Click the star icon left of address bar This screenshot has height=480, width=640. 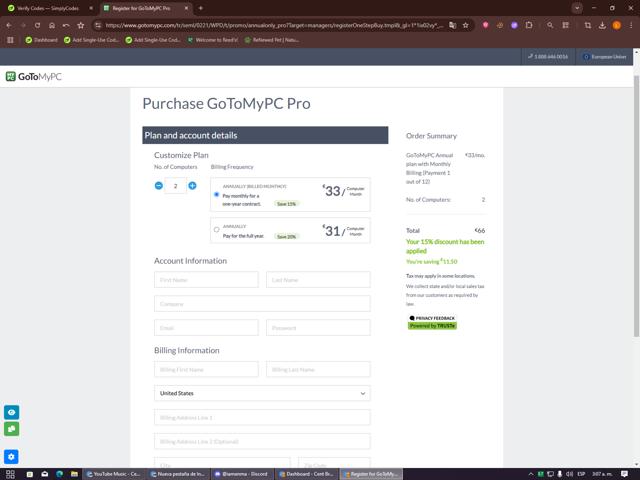(81, 25)
